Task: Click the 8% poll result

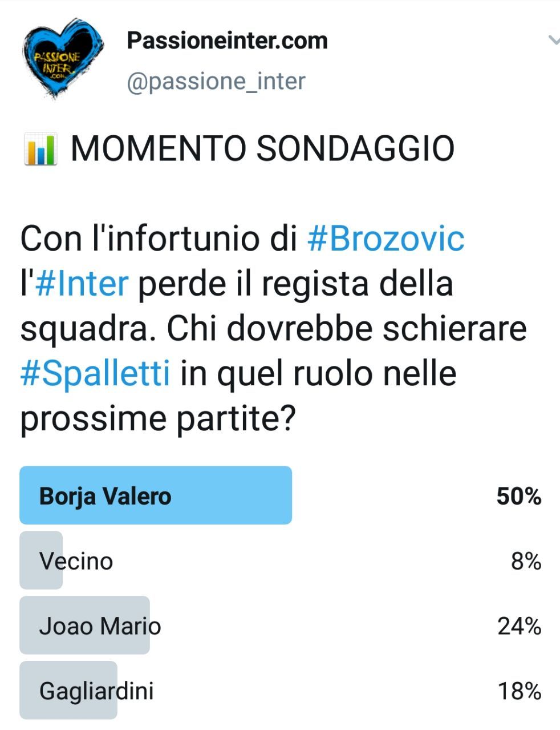Action: coord(526,561)
